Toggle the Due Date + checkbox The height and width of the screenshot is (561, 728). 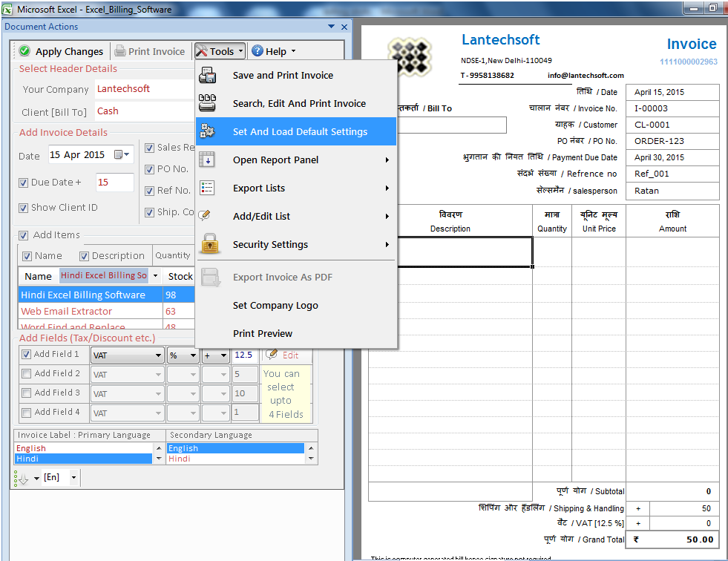[23, 183]
